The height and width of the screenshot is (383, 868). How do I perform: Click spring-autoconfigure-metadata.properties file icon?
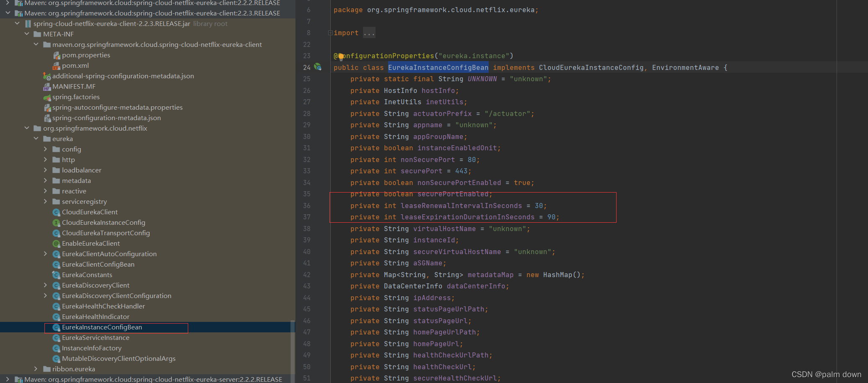click(x=47, y=108)
